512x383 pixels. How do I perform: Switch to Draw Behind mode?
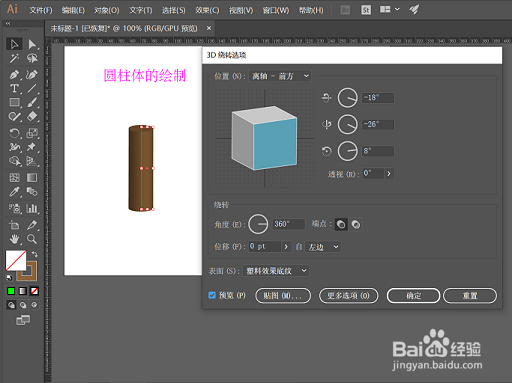(x=23, y=305)
